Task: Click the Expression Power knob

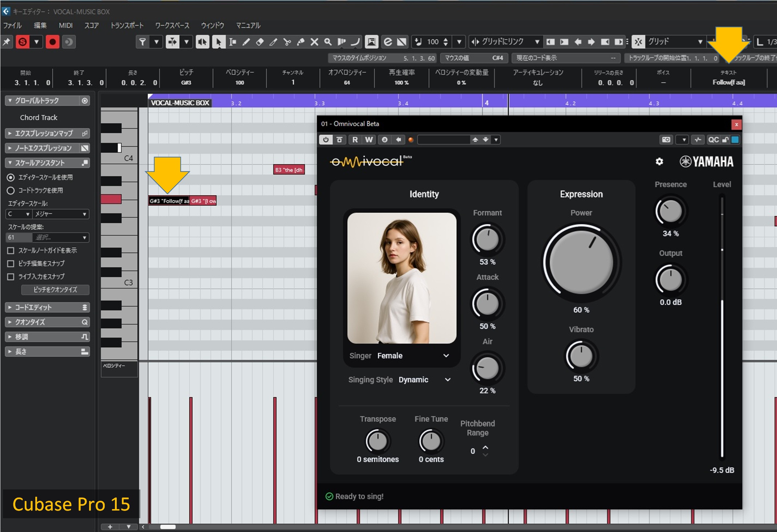Action: [581, 263]
